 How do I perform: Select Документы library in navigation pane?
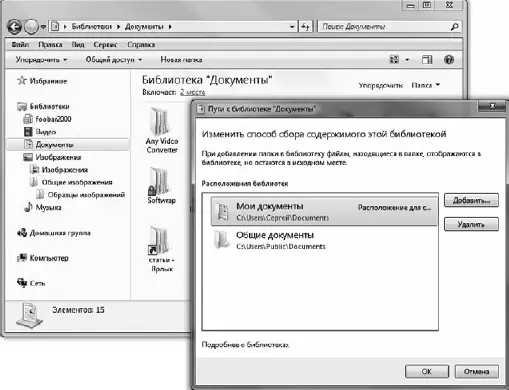[68, 144]
